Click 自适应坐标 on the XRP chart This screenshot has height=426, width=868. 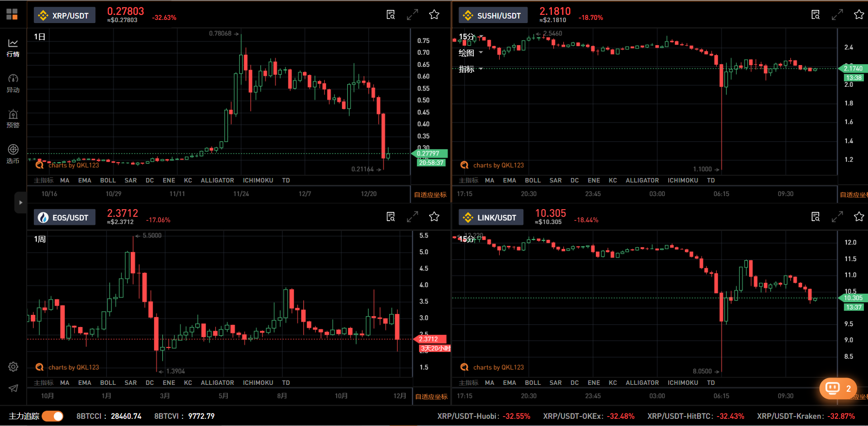coord(430,195)
